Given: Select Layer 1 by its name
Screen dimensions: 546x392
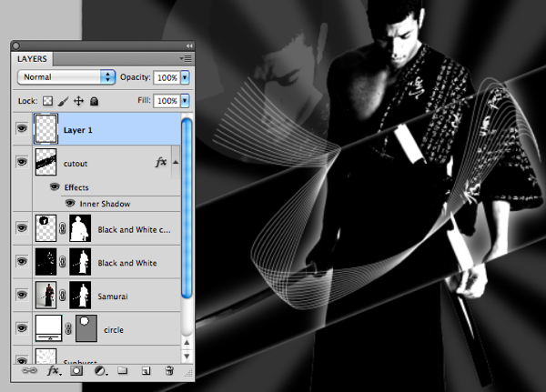Looking at the screenshot, I should (x=77, y=130).
